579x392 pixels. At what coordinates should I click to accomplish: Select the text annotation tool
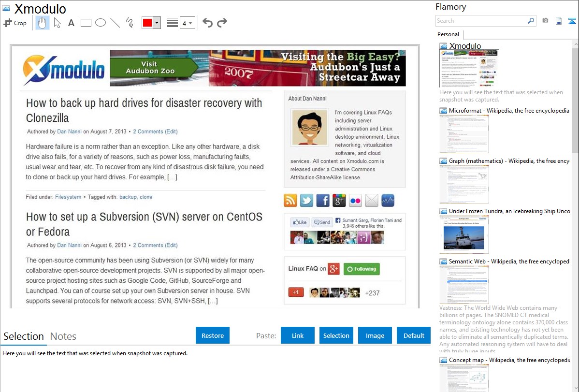point(71,23)
